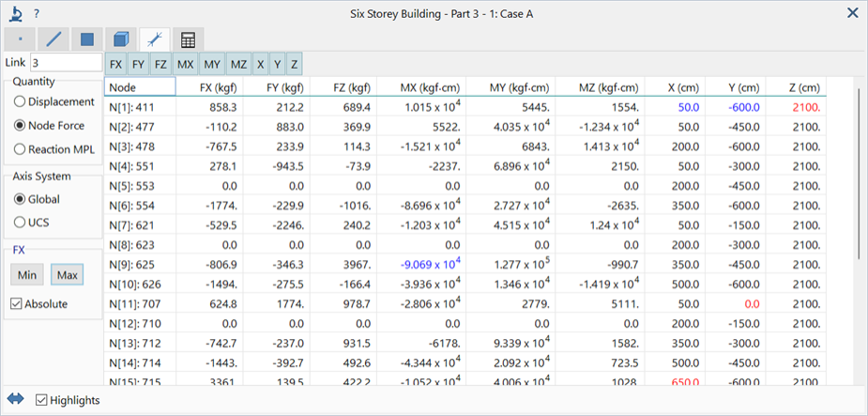Select the Node entity tab
Screen dimensions: 868x416
point(20,39)
